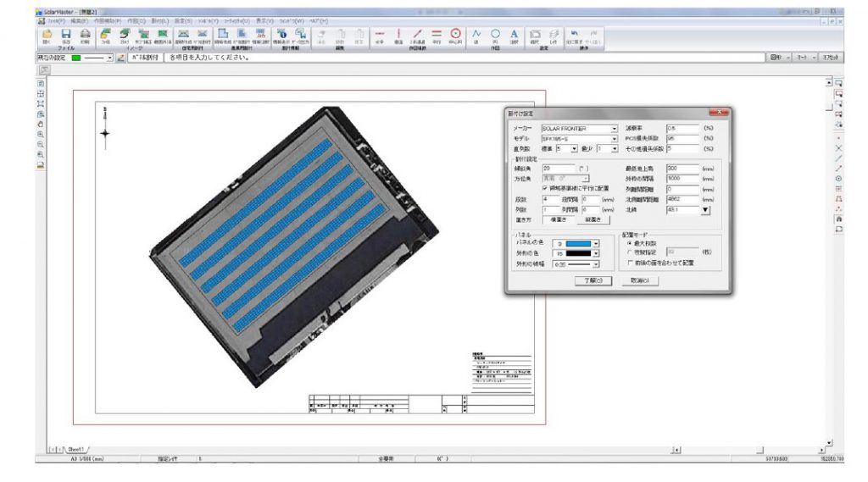Open the line style dropdown in settings bar
This screenshot has width=868, height=482.
click(x=109, y=58)
